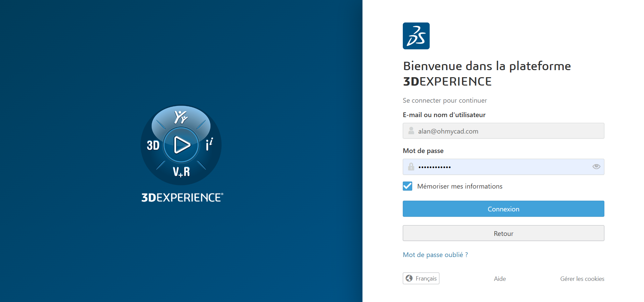Click the user icon in email field
Screen dimensions: 644x302
coord(411,131)
